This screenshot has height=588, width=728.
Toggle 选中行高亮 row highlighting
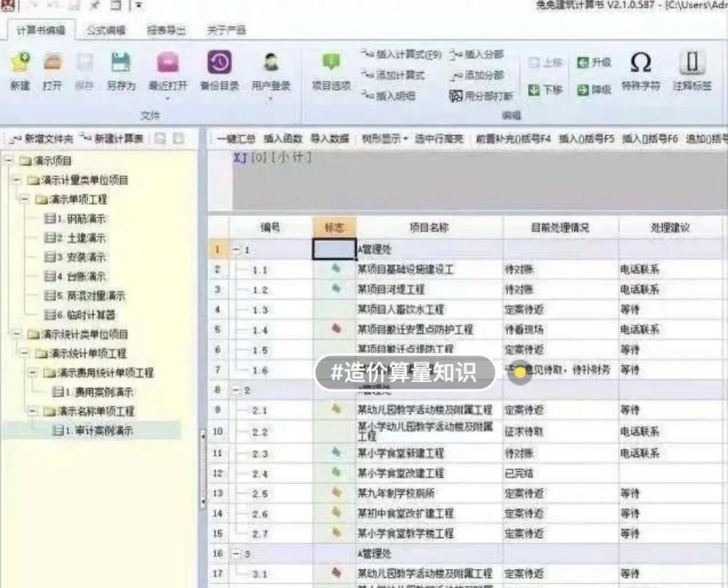tap(439, 139)
